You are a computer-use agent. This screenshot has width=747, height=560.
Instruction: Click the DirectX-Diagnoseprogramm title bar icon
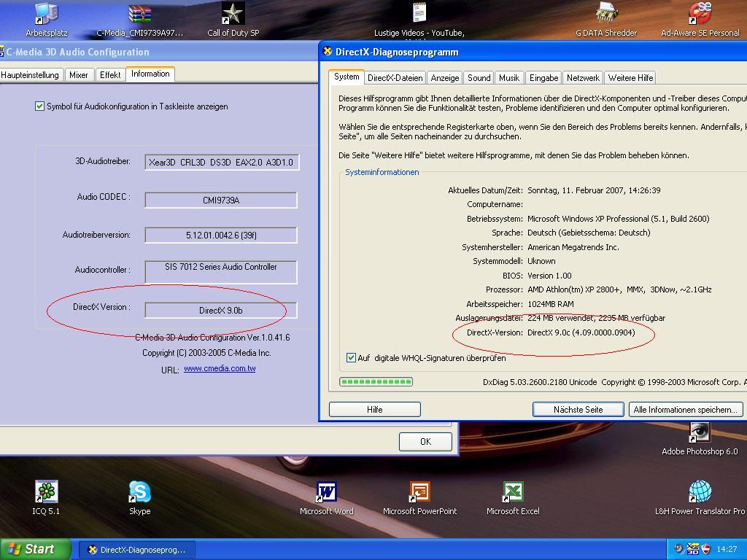[328, 52]
